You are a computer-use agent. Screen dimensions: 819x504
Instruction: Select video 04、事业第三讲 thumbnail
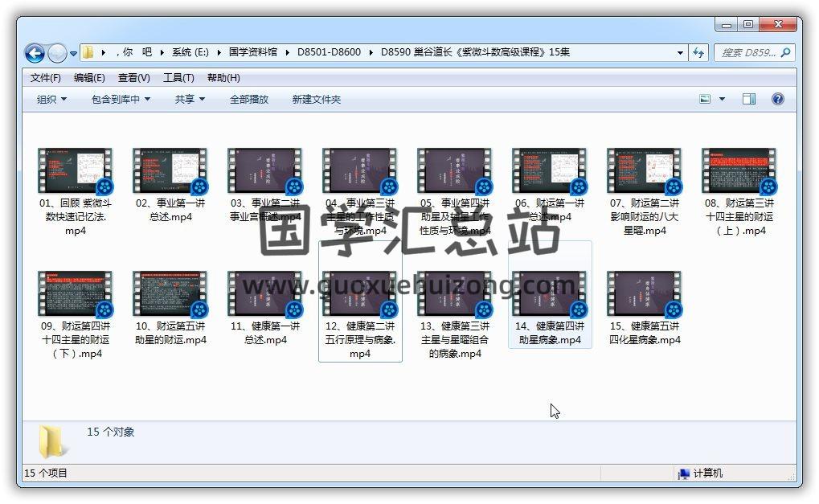click(x=359, y=170)
